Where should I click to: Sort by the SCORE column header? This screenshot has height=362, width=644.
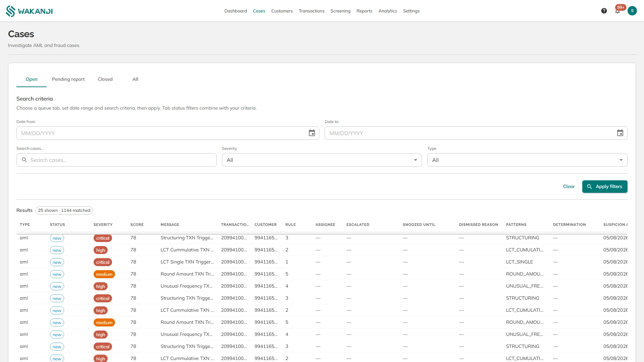[x=137, y=225]
